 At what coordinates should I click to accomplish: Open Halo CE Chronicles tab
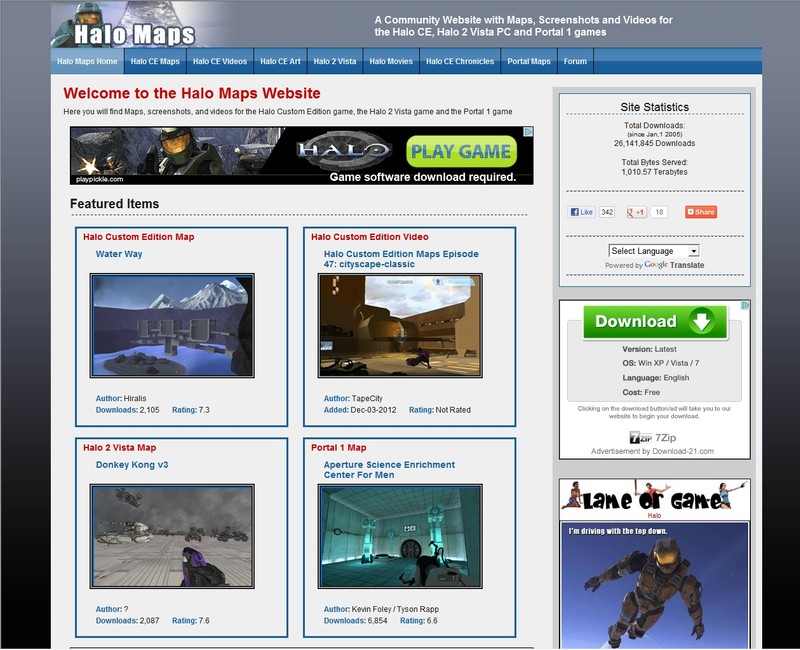[460, 61]
